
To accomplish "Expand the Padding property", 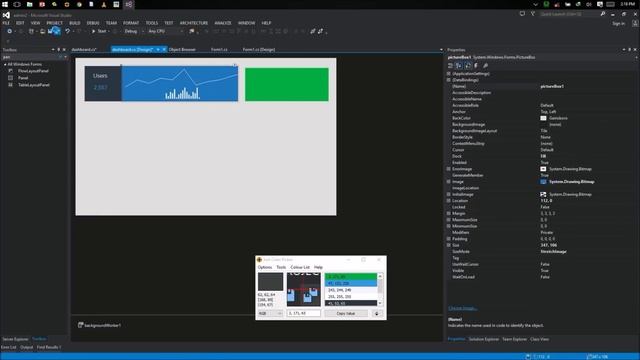I will pos(449,239).
